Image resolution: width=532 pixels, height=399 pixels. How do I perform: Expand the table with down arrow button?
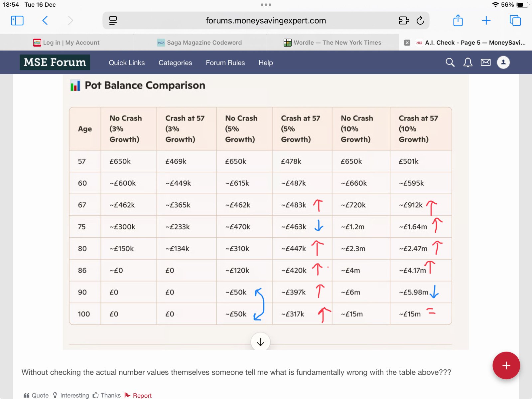point(260,342)
